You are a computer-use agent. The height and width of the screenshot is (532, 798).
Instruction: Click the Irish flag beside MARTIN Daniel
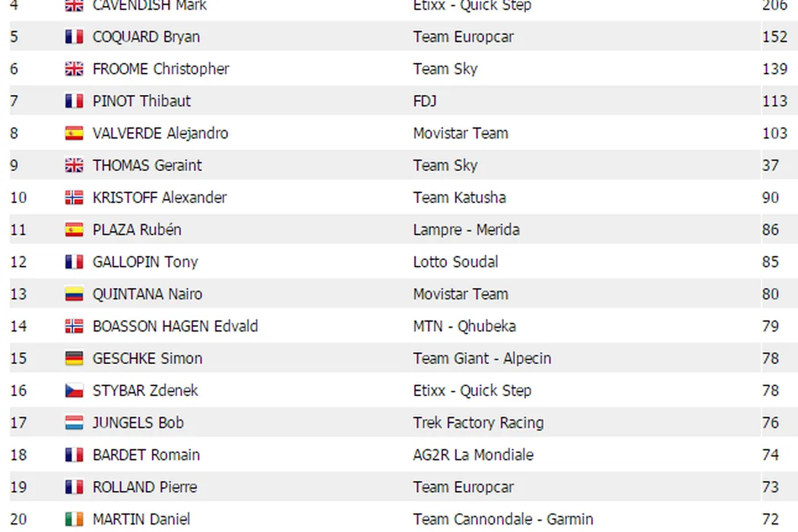pos(74,519)
